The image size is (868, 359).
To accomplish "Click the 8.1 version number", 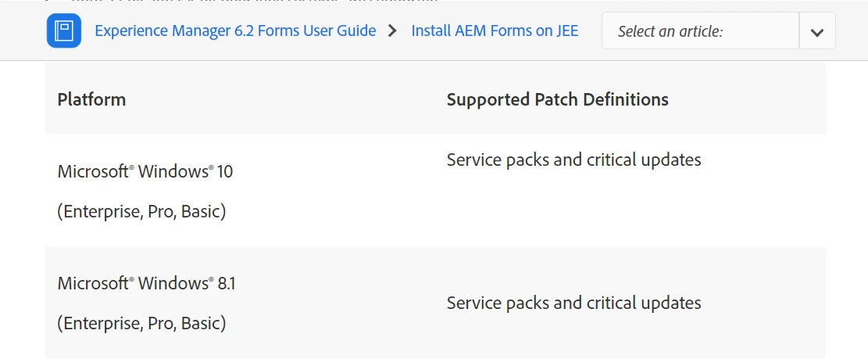I will pos(227,284).
